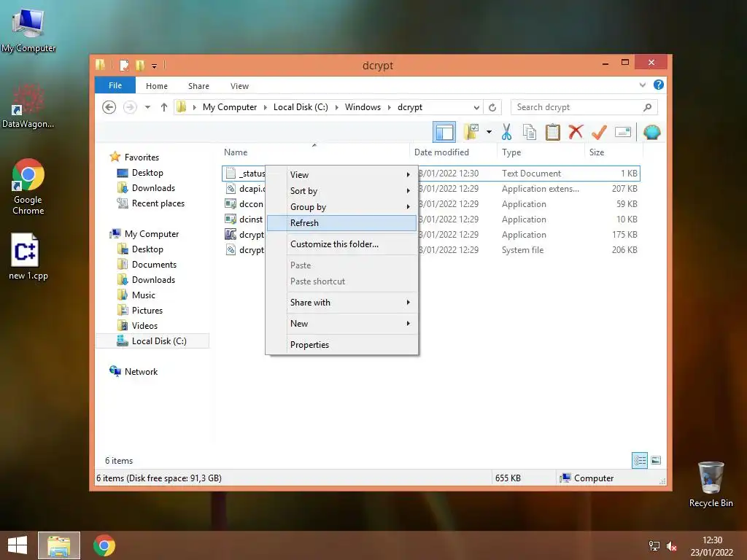Image resolution: width=747 pixels, height=560 pixels.
Task: Click the Back navigation arrow
Action: pyautogui.click(x=109, y=107)
